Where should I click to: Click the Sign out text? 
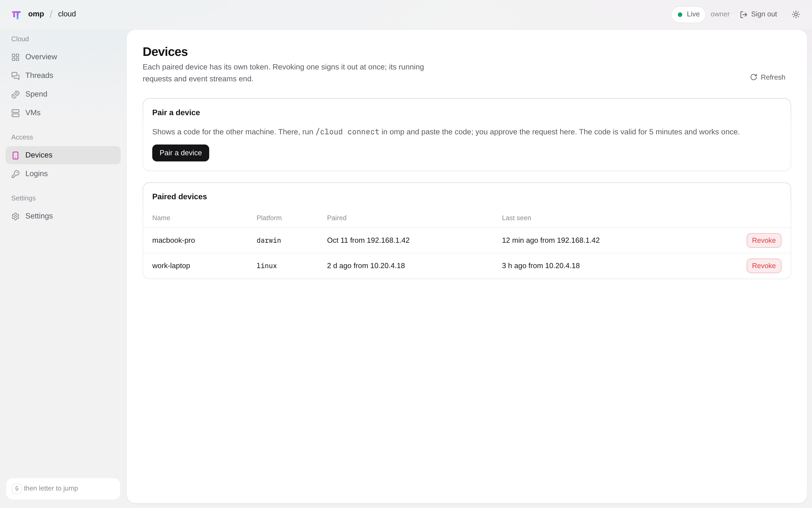[764, 14]
